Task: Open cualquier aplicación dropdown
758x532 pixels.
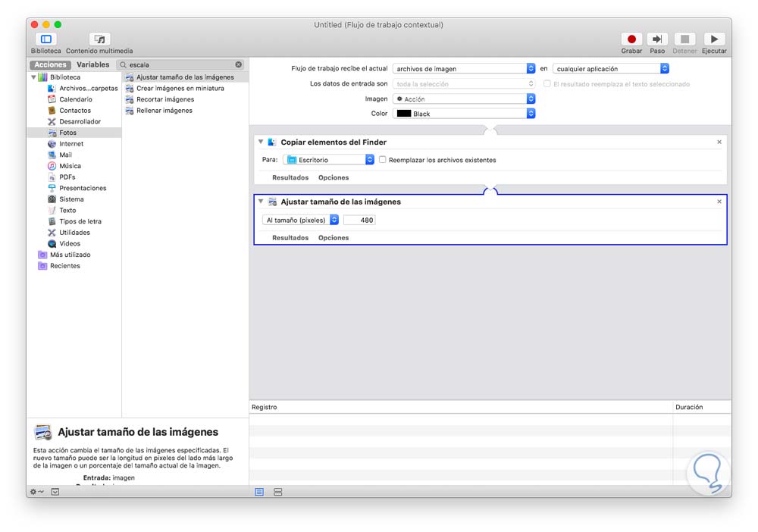Action: pos(611,69)
